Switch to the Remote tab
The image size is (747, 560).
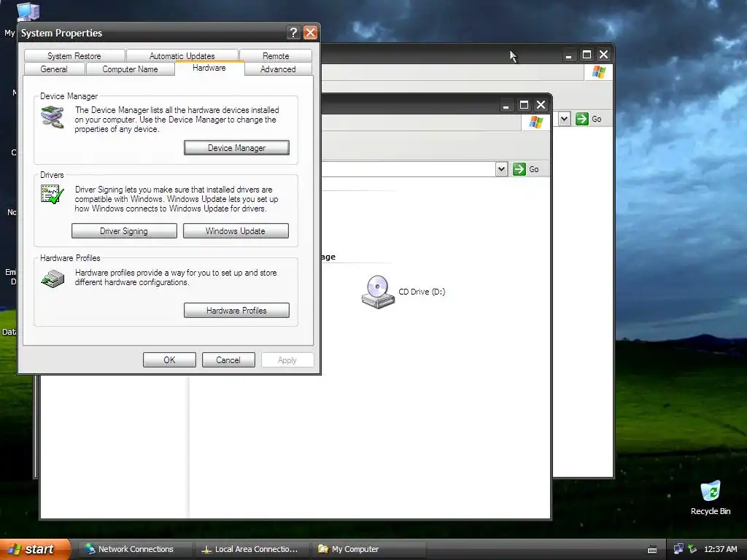[x=276, y=55]
